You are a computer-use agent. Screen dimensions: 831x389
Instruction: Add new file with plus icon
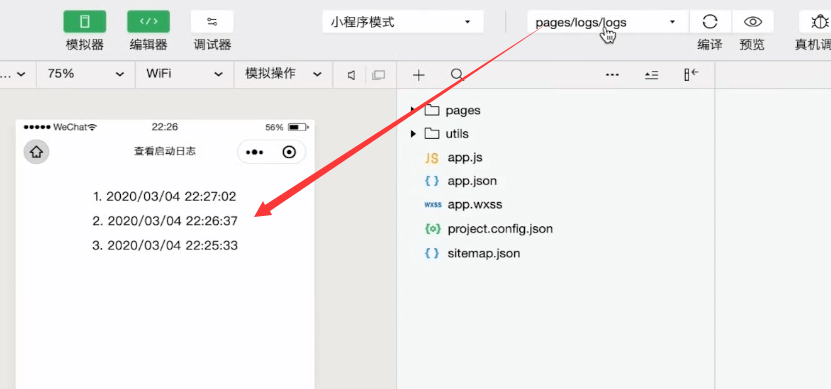pyautogui.click(x=419, y=75)
